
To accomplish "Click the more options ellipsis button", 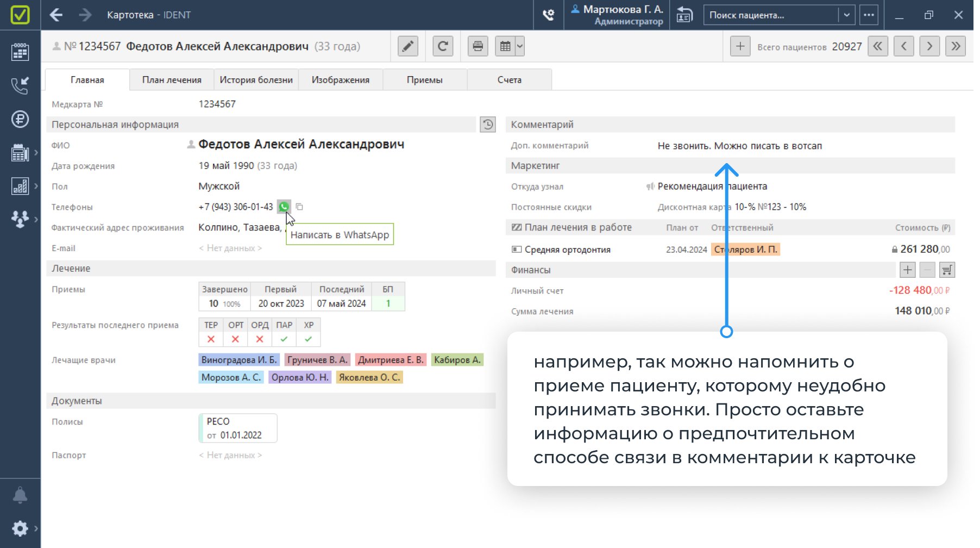I will click(869, 15).
